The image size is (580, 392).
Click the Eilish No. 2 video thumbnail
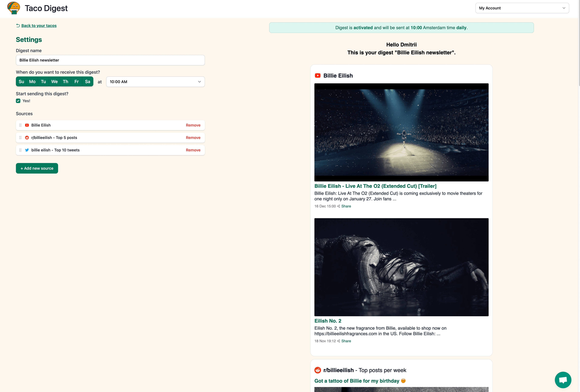click(x=401, y=267)
